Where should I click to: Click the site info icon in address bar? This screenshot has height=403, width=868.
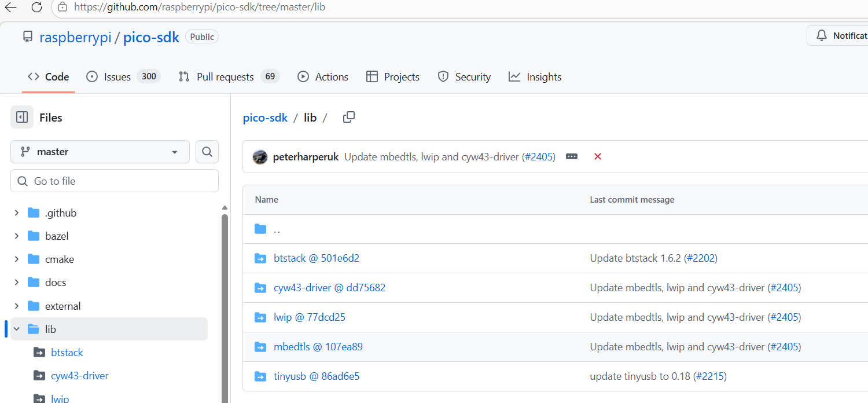pos(62,8)
